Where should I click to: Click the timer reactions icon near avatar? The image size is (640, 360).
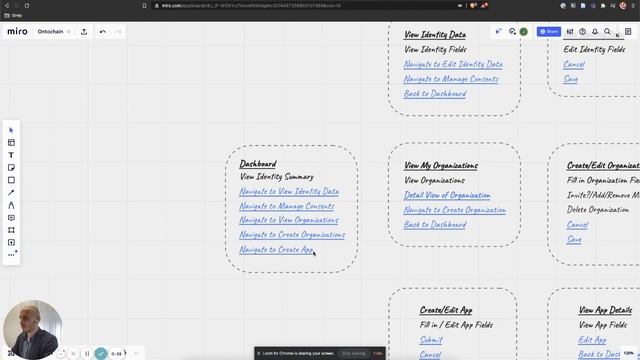click(x=512, y=31)
